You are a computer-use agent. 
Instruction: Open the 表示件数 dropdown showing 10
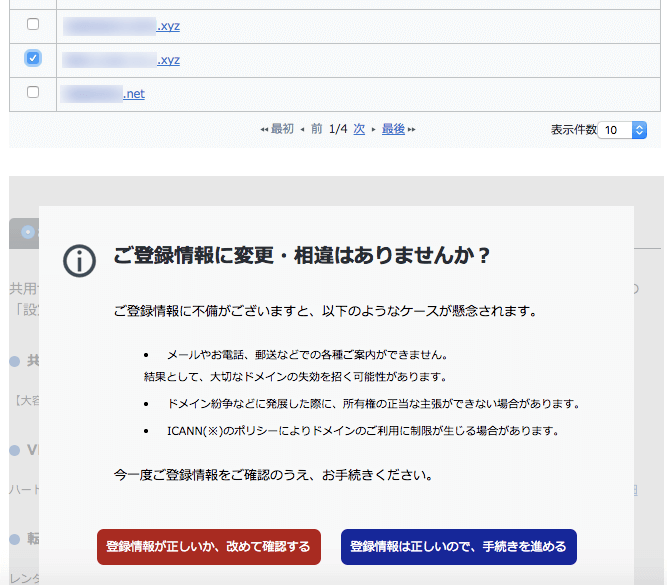tap(622, 130)
